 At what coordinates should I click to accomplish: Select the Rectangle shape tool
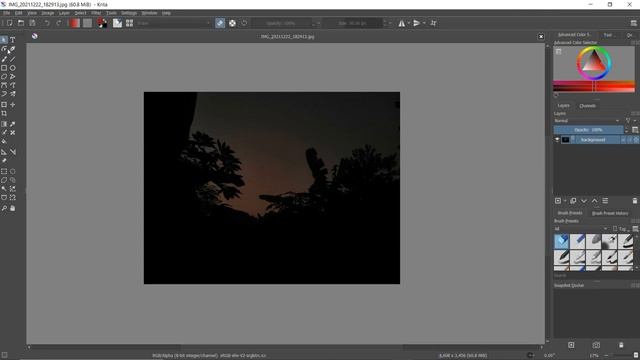click(4, 68)
